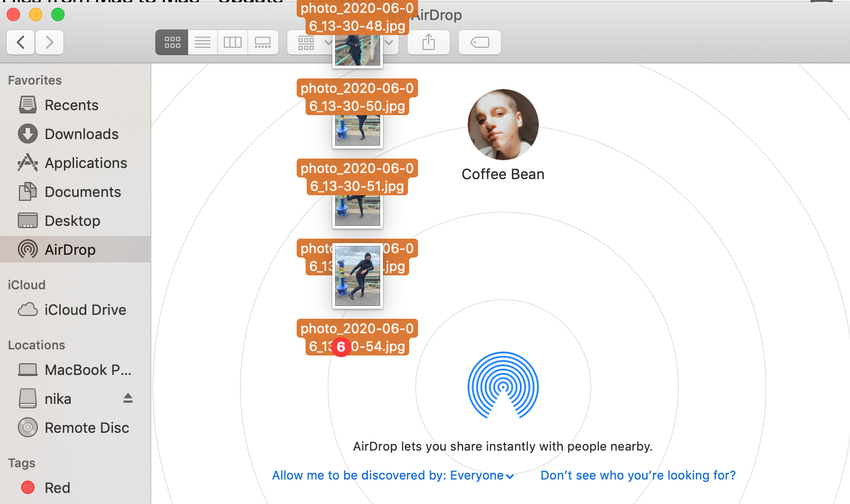Open Recents in the sidebar

pos(75,105)
